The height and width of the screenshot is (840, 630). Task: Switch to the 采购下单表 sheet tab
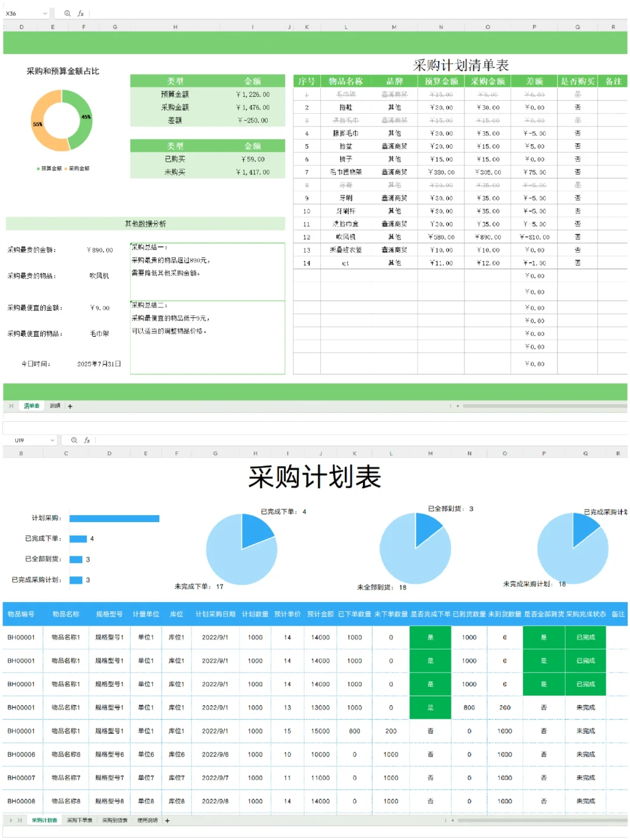point(79,820)
